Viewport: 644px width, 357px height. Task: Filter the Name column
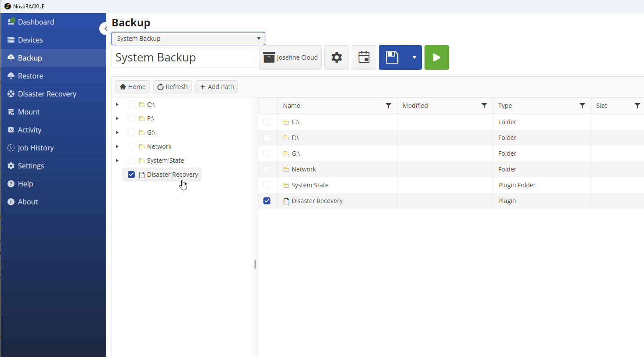coord(389,106)
